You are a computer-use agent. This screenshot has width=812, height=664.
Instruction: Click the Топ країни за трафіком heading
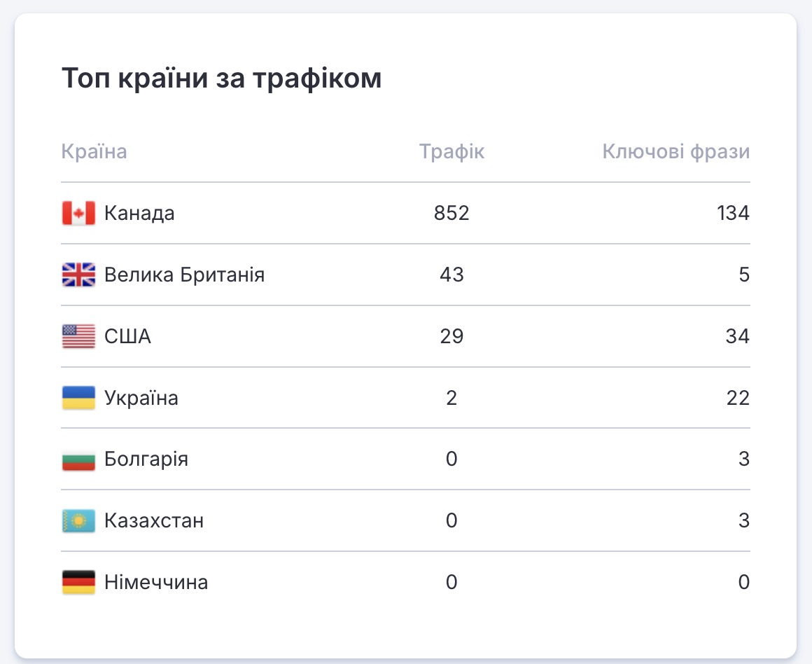222,78
